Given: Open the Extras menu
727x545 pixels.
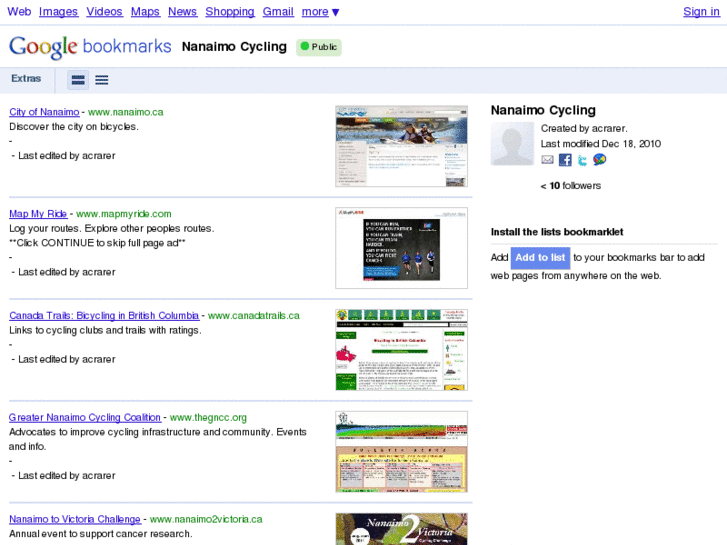Looking at the screenshot, I should (x=26, y=78).
